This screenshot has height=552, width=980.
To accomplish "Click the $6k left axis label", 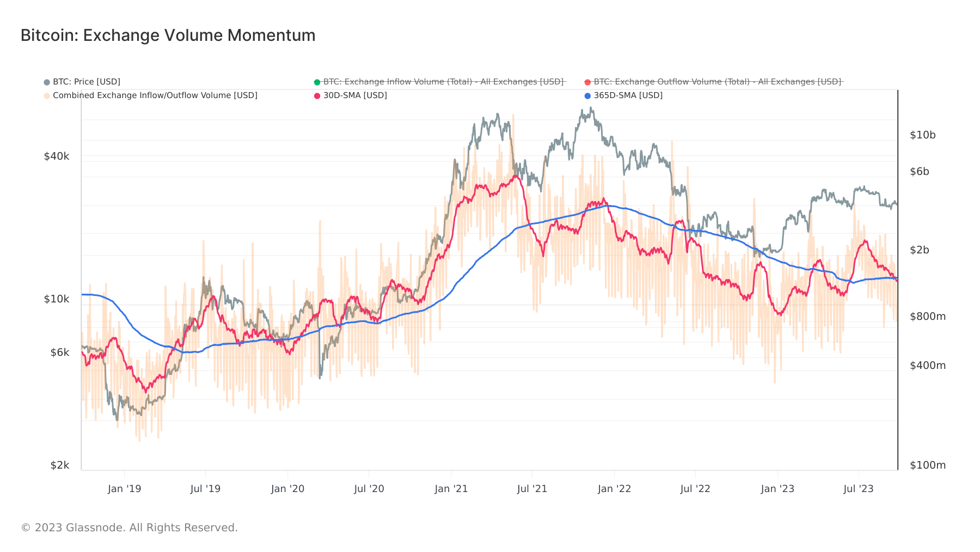I will [60, 353].
